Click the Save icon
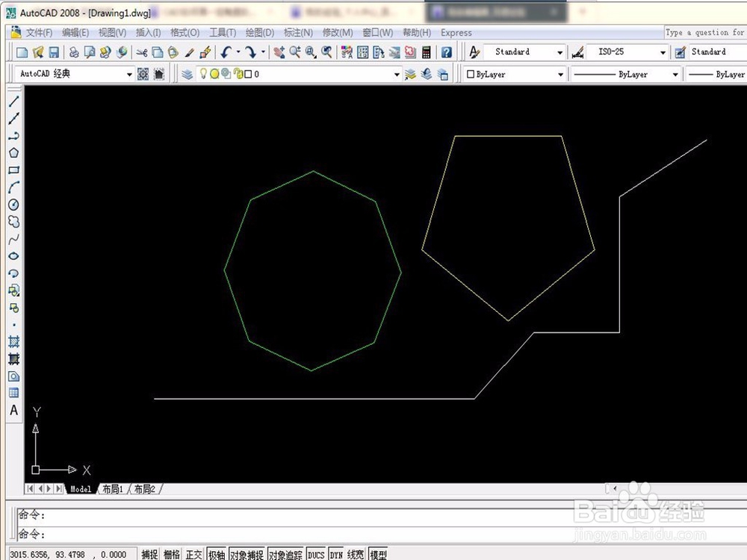The height and width of the screenshot is (560, 747). coord(54,52)
